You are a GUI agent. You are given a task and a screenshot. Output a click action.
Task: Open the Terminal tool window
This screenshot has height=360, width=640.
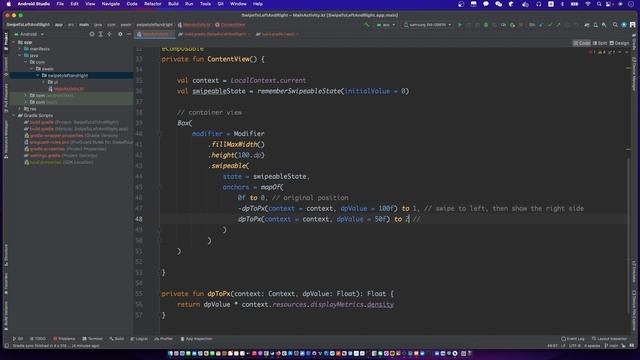[93, 339]
